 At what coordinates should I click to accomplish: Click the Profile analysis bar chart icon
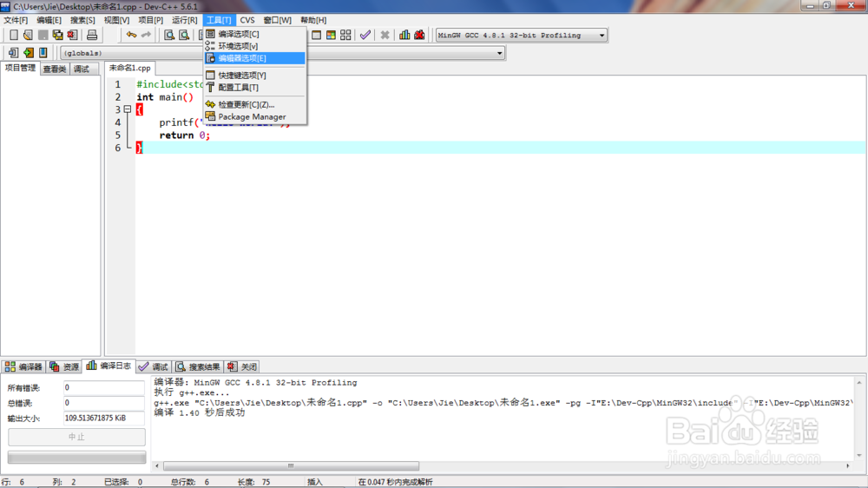[404, 35]
